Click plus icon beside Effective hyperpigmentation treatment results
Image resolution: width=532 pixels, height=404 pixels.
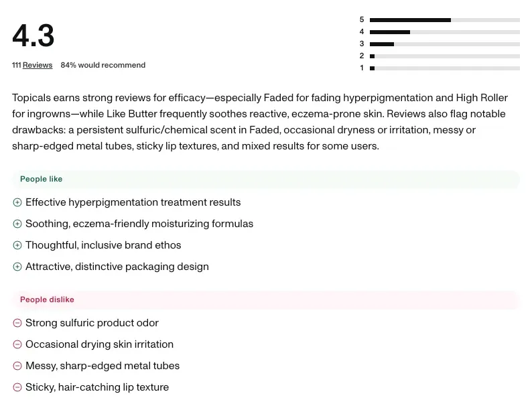[17, 202]
